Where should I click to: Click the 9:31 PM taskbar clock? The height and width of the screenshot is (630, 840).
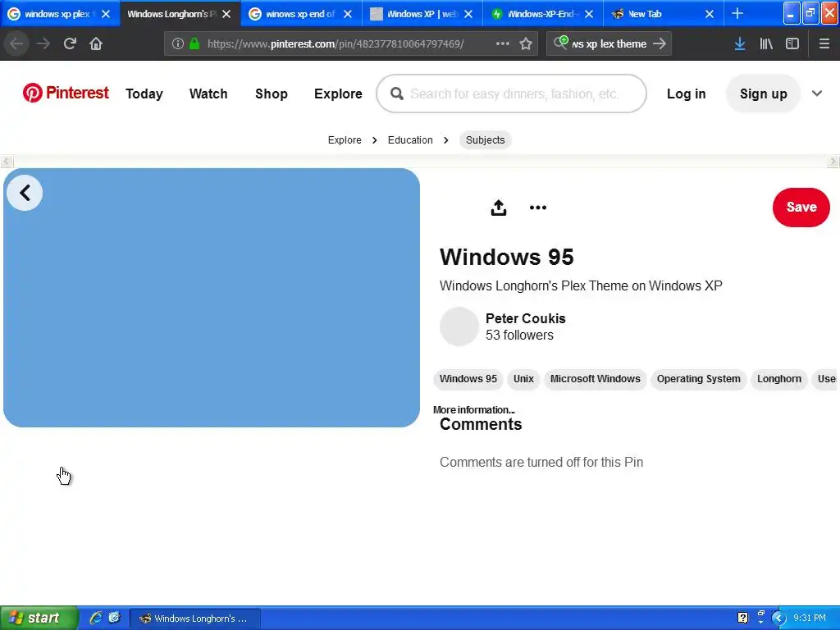[810, 618]
